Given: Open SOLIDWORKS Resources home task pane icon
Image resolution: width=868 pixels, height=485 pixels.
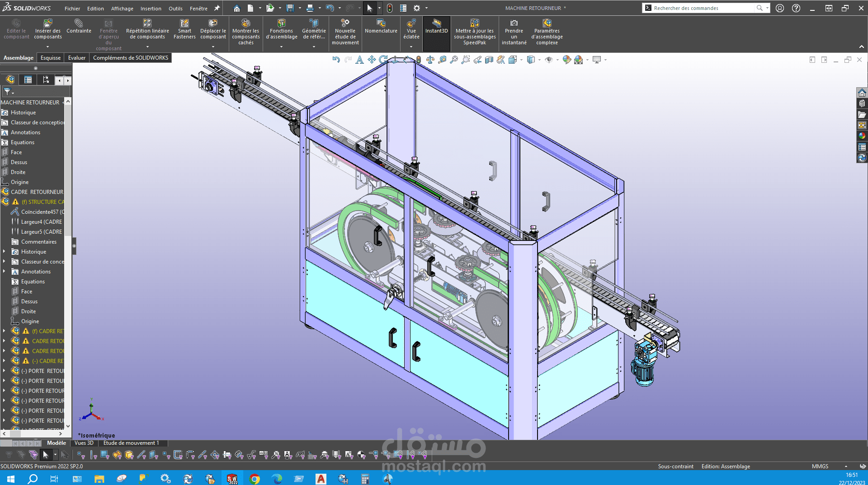Looking at the screenshot, I should click(x=862, y=93).
